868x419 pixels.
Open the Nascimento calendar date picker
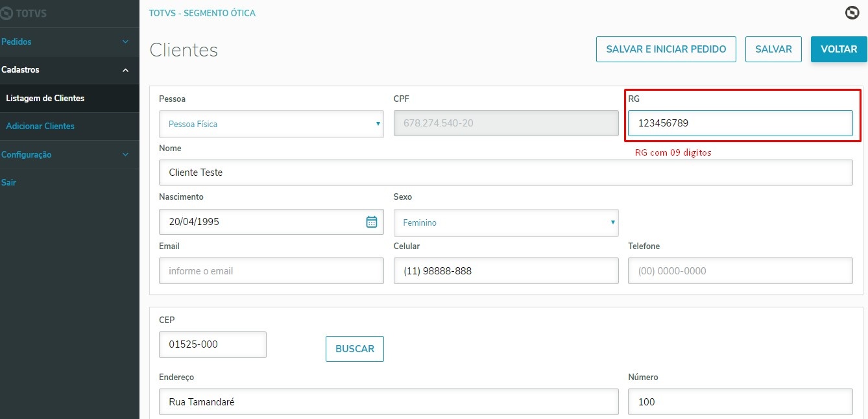[372, 222]
